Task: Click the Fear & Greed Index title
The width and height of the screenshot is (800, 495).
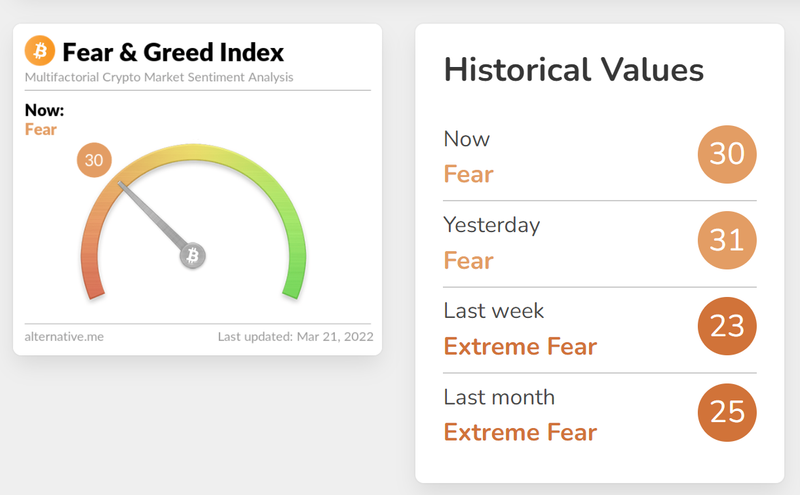Action: 173,52
